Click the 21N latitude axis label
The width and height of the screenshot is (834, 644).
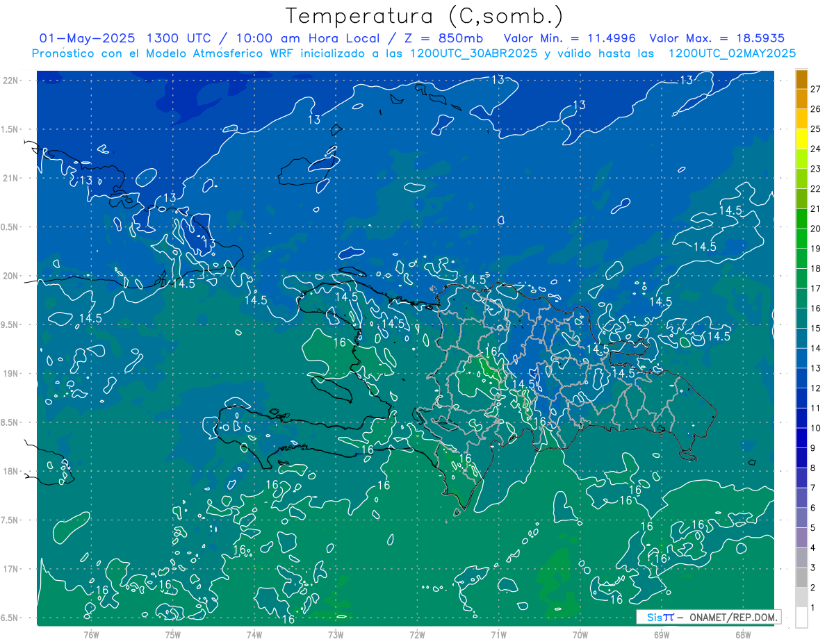11,178
